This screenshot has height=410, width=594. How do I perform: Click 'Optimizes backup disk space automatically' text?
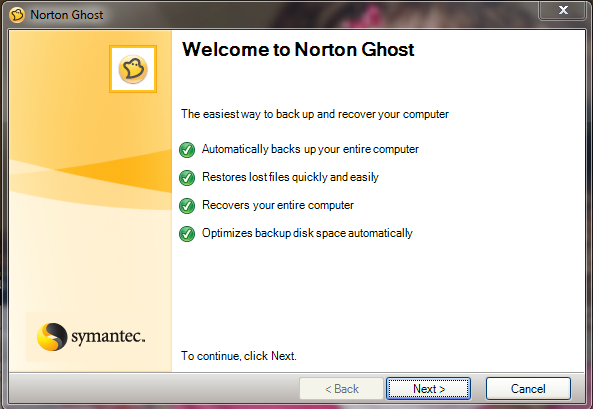pyautogui.click(x=307, y=233)
